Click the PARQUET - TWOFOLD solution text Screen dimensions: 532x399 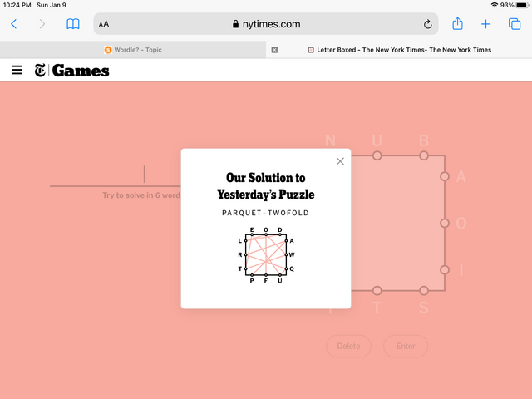click(266, 213)
